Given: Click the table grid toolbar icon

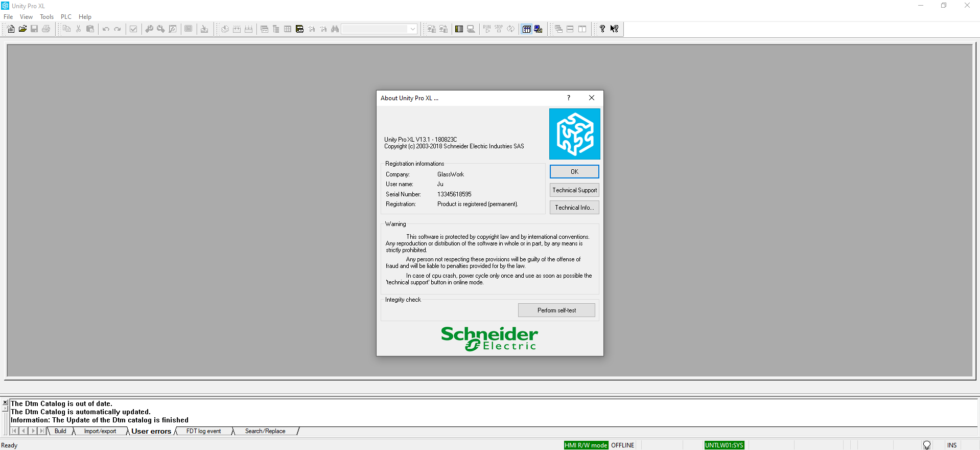Looking at the screenshot, I should pyautogui.click(x=288, y=29).
